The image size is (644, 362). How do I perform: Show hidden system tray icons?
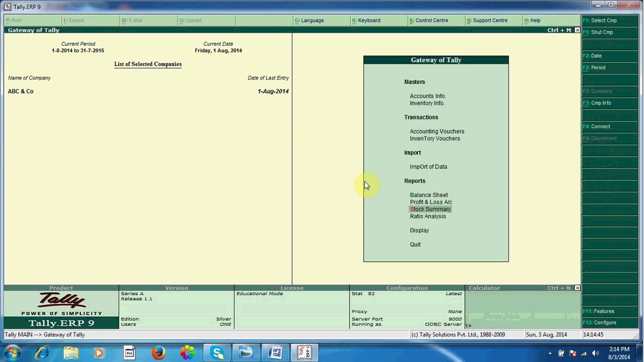550,353
